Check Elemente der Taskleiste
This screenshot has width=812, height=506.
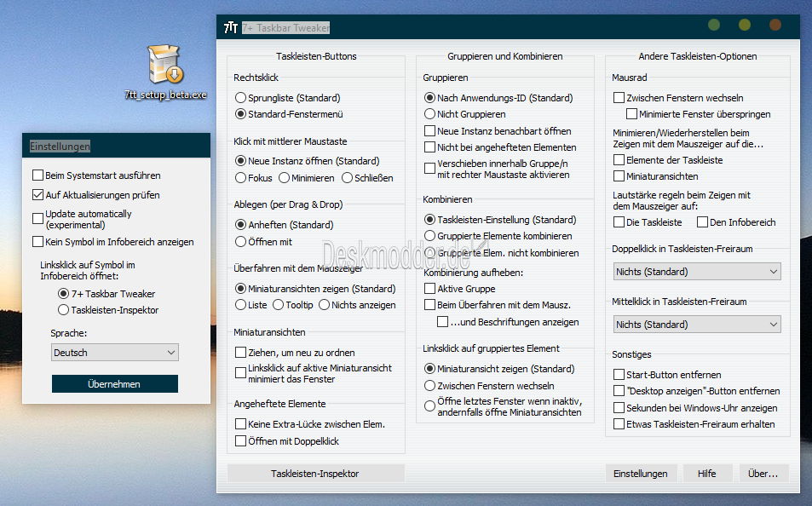[619, 160]
